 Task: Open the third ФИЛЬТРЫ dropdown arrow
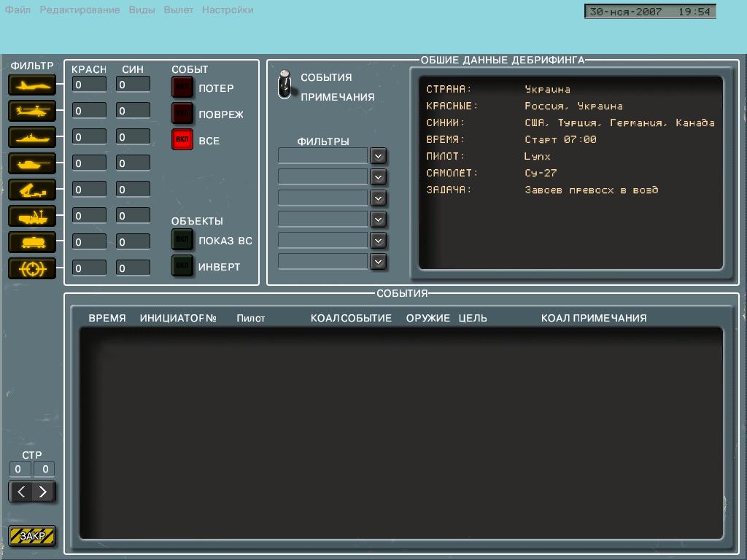tap(379, 198)
